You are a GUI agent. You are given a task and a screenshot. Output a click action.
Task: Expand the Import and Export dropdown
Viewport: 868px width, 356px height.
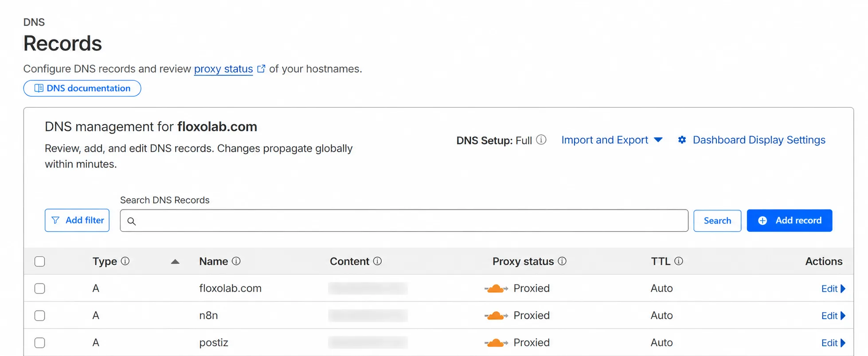(612, 140)
